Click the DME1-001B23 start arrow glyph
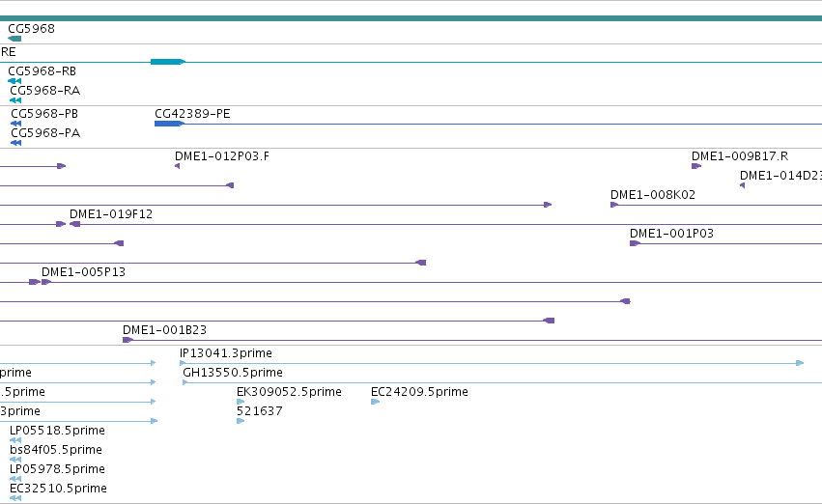This screenshot has width=822, height=504. (128, 340)
